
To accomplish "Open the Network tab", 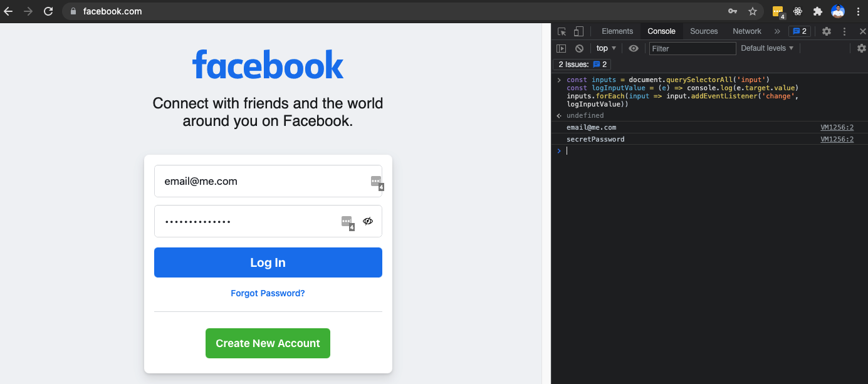I will [747, 31].
